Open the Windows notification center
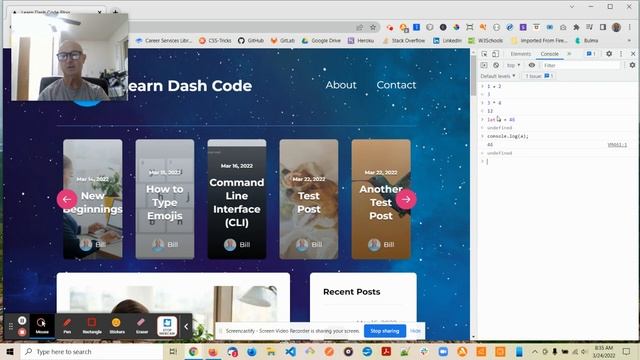Image resolution: width=640 pixels, height=360 pixels. point(627,351)
